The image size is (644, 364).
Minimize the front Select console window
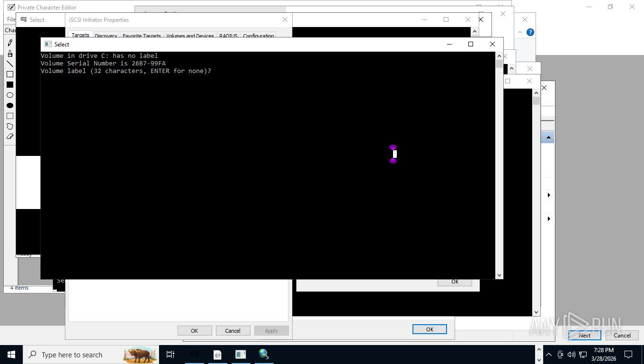[x=449, y=44]
